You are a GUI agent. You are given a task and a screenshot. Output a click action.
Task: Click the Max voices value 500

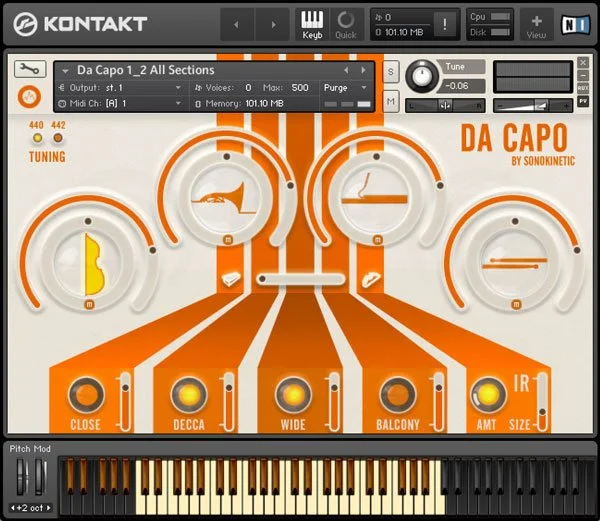[300, 88]
